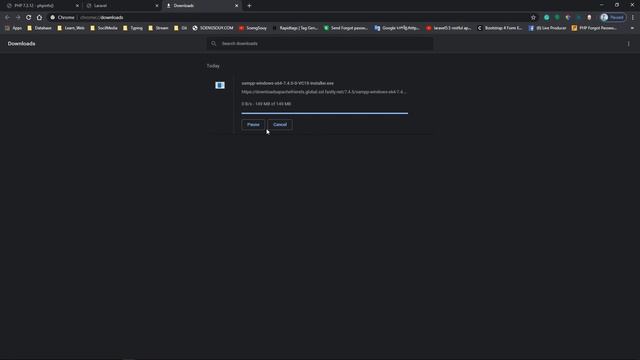Open the xampp download source URL link

click(x=324, y=92)
